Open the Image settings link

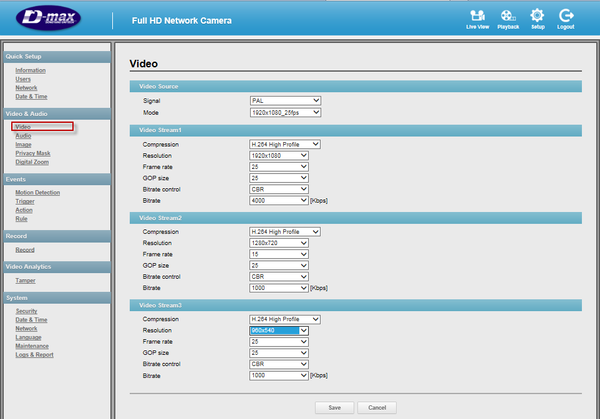(23, 145)
